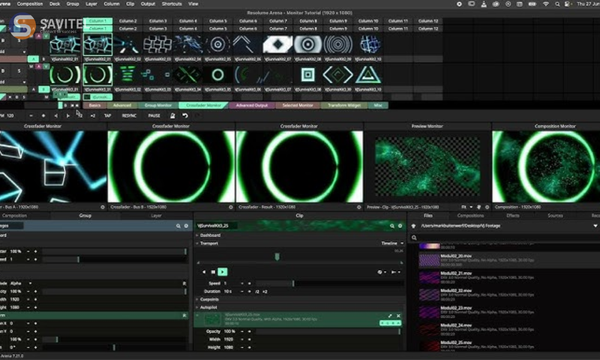This screenshot has height=360, width=600.
Task: Click the RESYNC button
Action: (x=129, y=116)
